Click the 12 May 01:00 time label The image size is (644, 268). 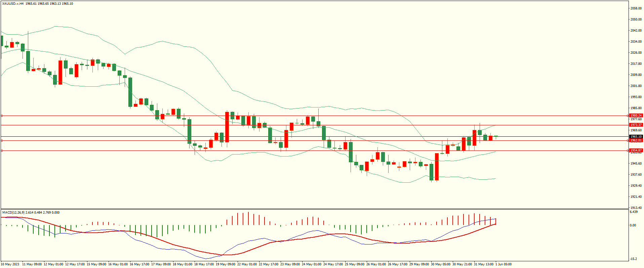pyautogui.click(x=53, y=264)
